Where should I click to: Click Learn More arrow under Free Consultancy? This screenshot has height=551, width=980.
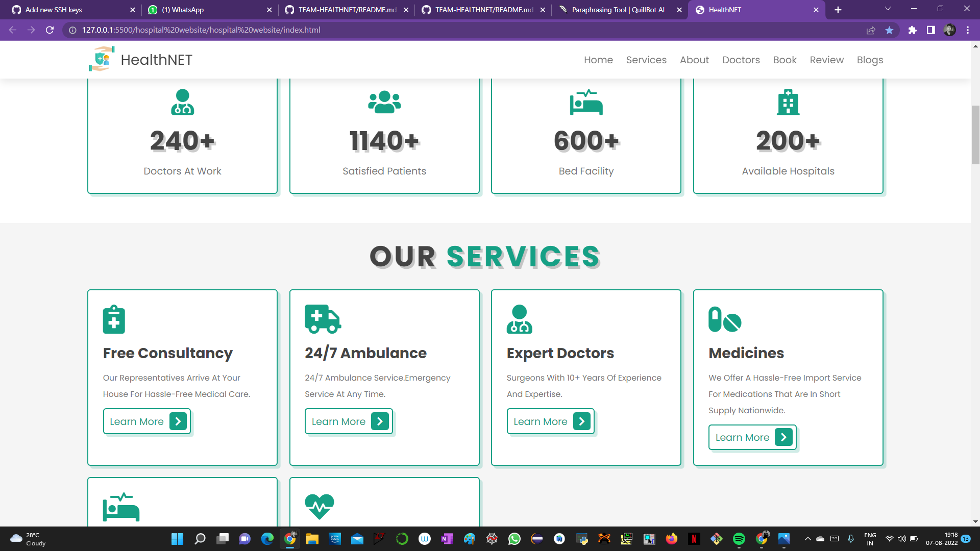coord(178,421)
